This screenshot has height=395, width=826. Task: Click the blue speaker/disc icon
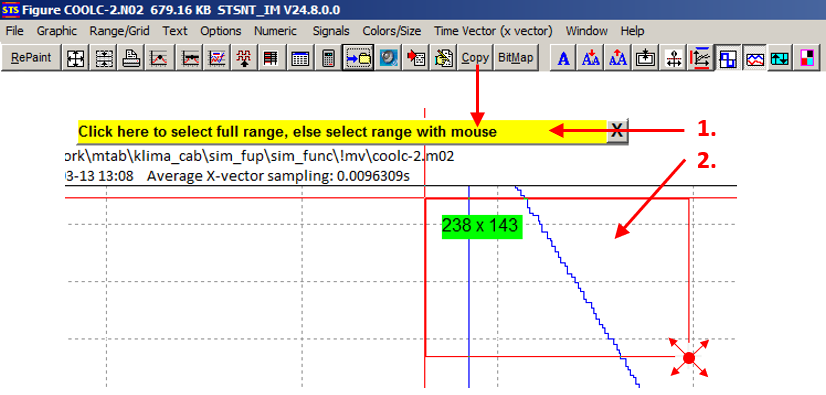(388, 58)
